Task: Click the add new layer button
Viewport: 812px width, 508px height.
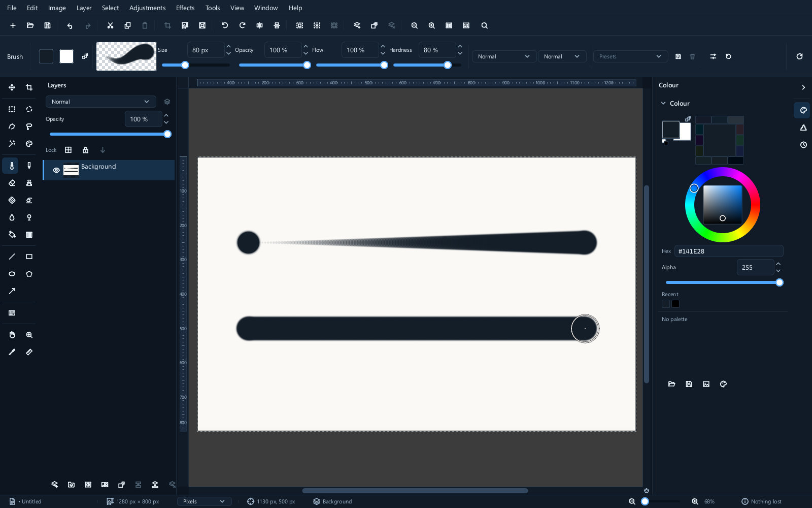Action: point(54,485)
